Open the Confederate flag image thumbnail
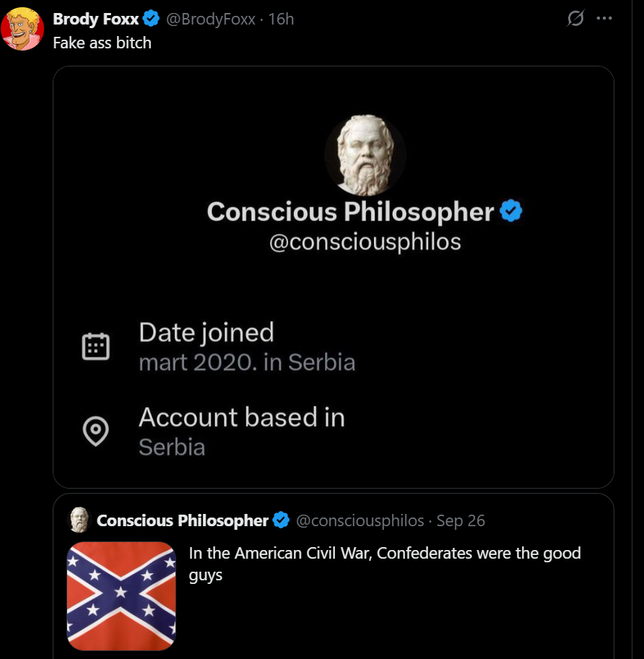Viewport: 644px width, 659px height. (x=121, y=596)
